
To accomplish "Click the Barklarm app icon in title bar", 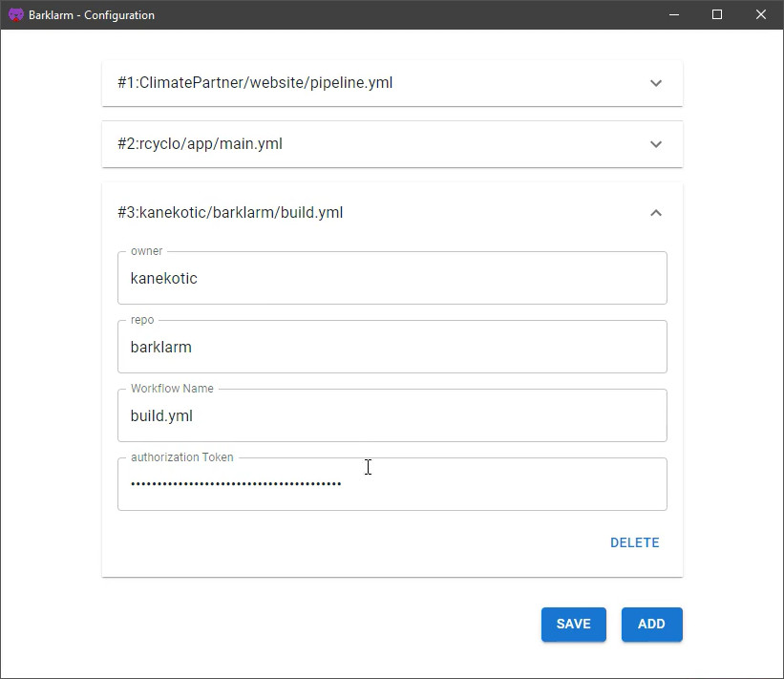I will click(x=16, y=15).
